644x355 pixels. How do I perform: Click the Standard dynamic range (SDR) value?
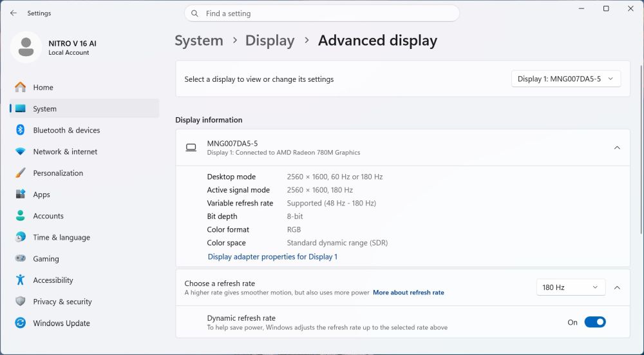(337, 243)
